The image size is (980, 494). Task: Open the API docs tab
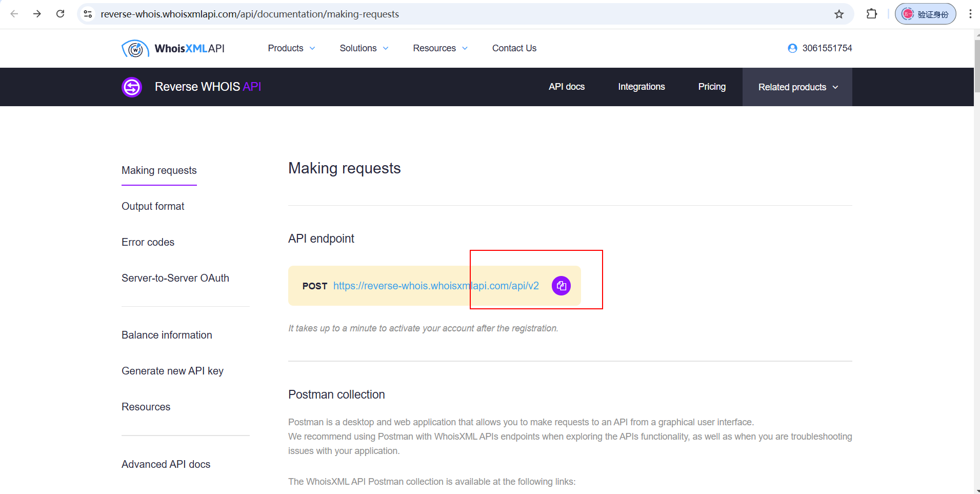[567, 87]
